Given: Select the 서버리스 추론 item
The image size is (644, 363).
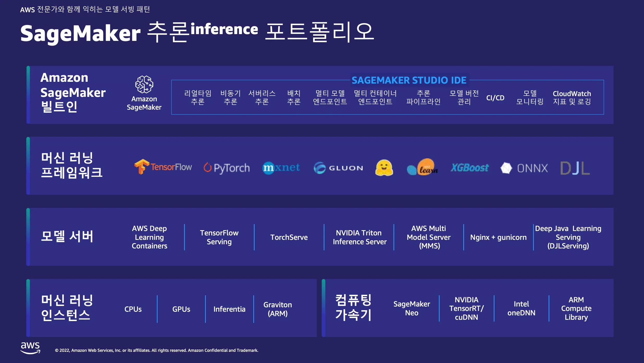Looking at the screenshot, I should click(x=262, y=97).
